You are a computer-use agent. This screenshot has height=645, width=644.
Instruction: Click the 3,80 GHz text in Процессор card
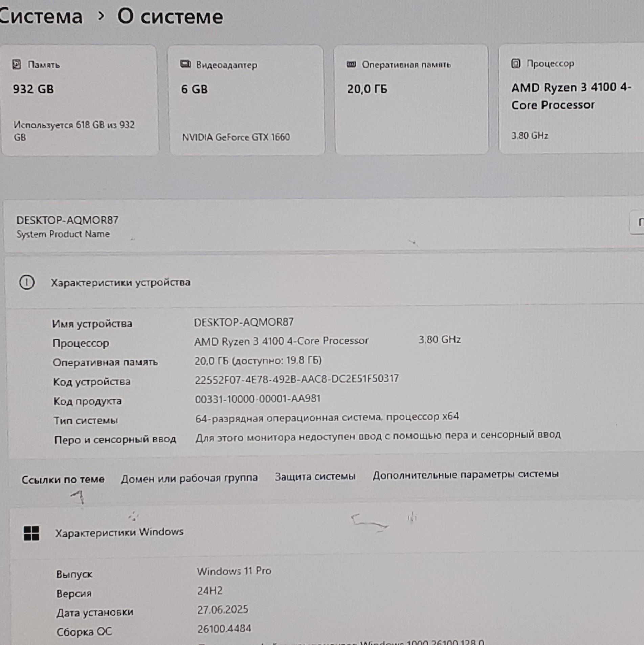[x=530, y=135]
